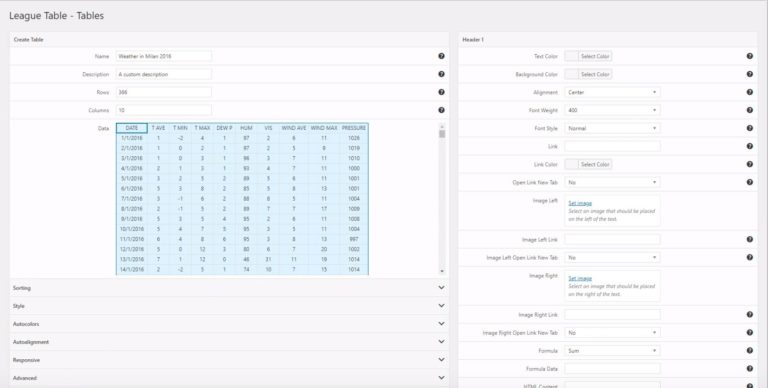Open help icon for Formula Data

tap(749, 368)
